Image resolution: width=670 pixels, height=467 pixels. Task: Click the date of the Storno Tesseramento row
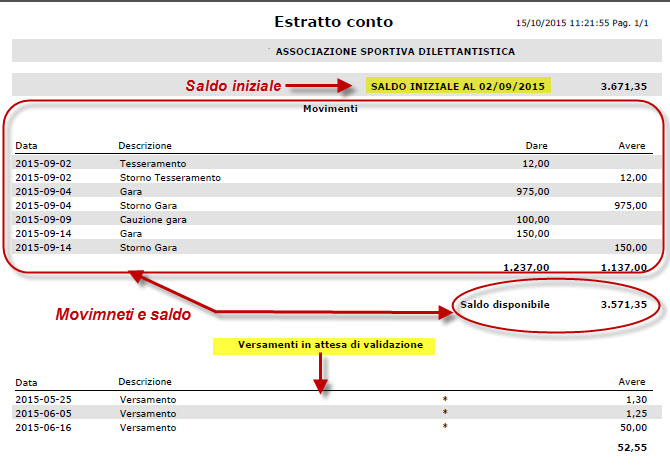click(x=43, y=178)
